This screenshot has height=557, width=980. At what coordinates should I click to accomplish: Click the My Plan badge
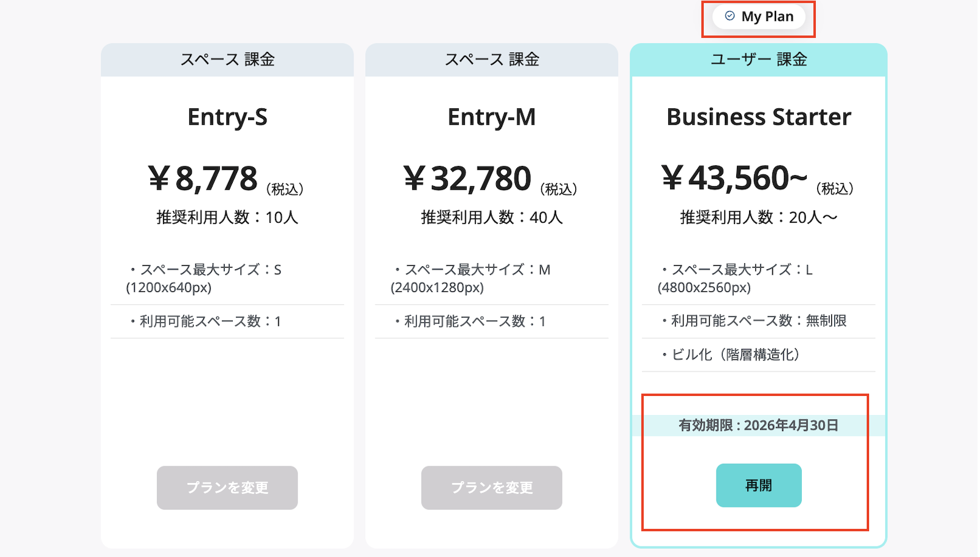[x=759, y=17]
